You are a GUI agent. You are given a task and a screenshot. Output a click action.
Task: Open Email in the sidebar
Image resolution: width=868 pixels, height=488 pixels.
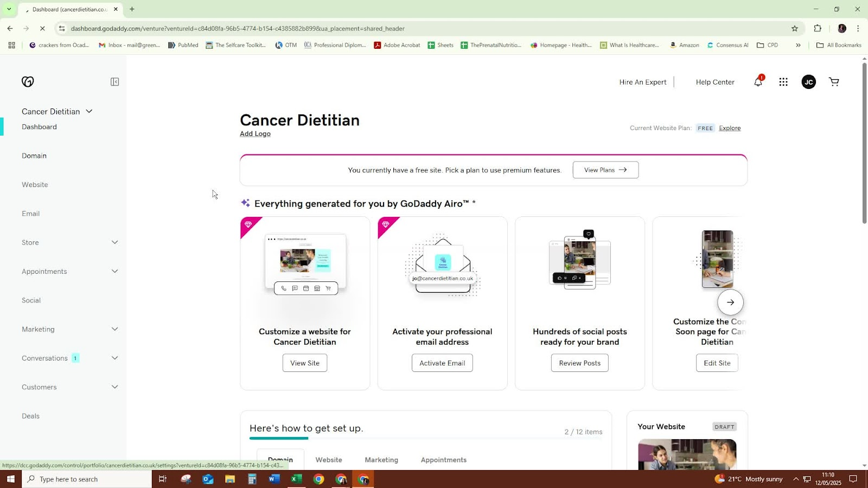(31, 214)
